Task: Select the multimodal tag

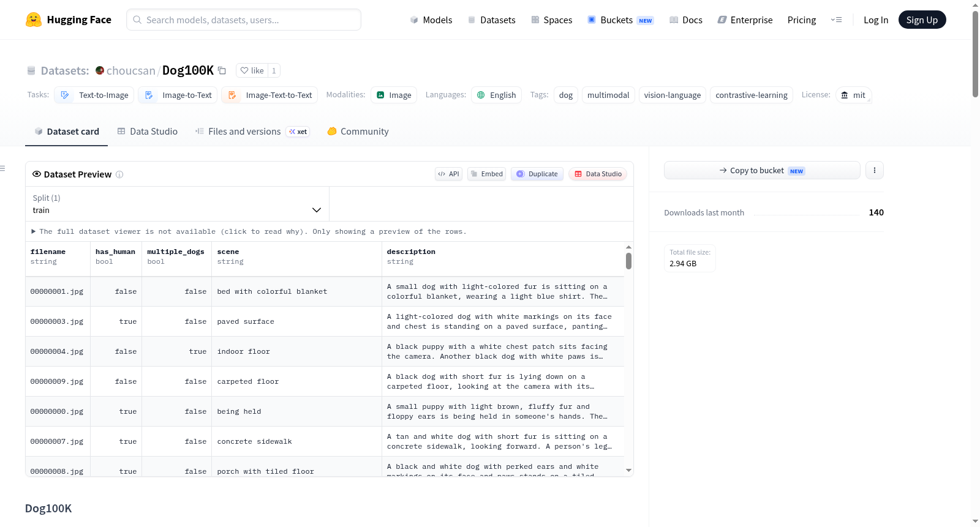Action: point(608,95)
